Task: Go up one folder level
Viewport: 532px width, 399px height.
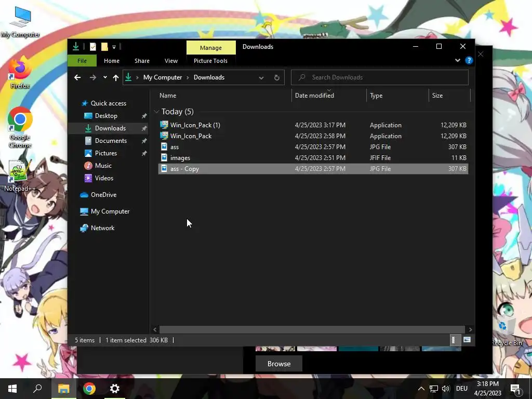Action: [116, 78]
